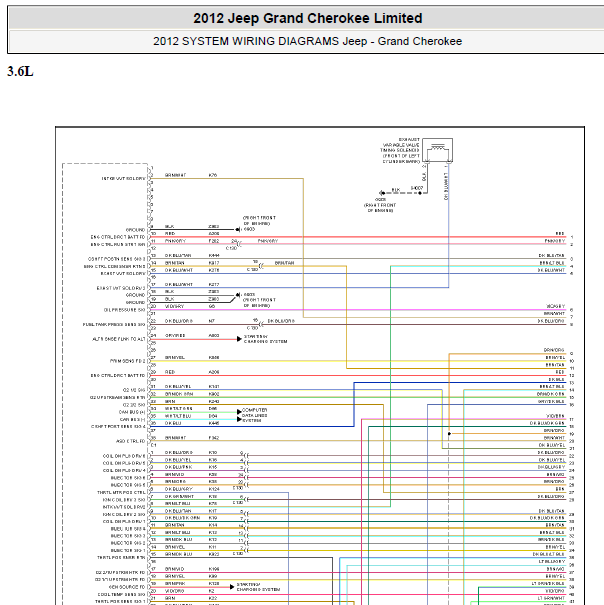Select the '2012 SYSTEM WIRING DIAGRAMS' subtitle line
This screenshot has height=605, width=604.
click(308, 41)
